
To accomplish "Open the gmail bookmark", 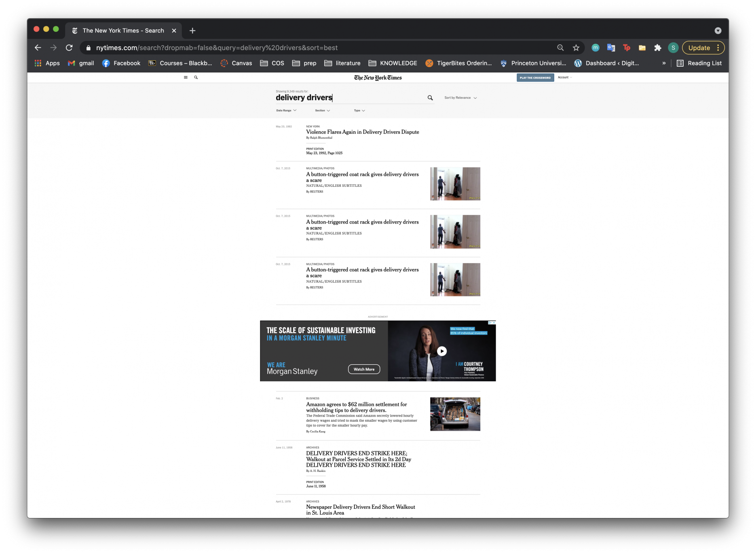I will 81,63.
